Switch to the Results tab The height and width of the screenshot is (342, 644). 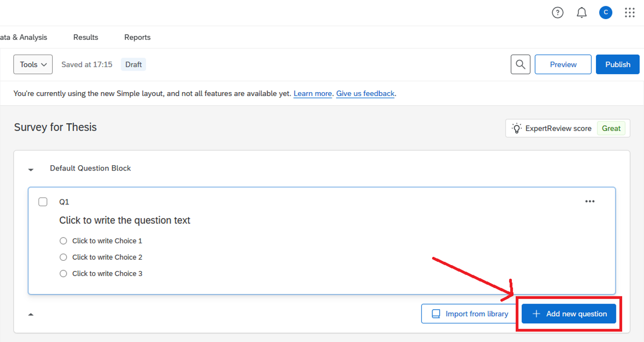coord(86,37)
